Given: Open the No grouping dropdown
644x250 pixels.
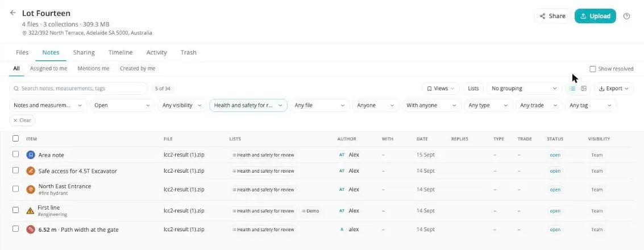Looking at the screenshot, I should [524, 88].
